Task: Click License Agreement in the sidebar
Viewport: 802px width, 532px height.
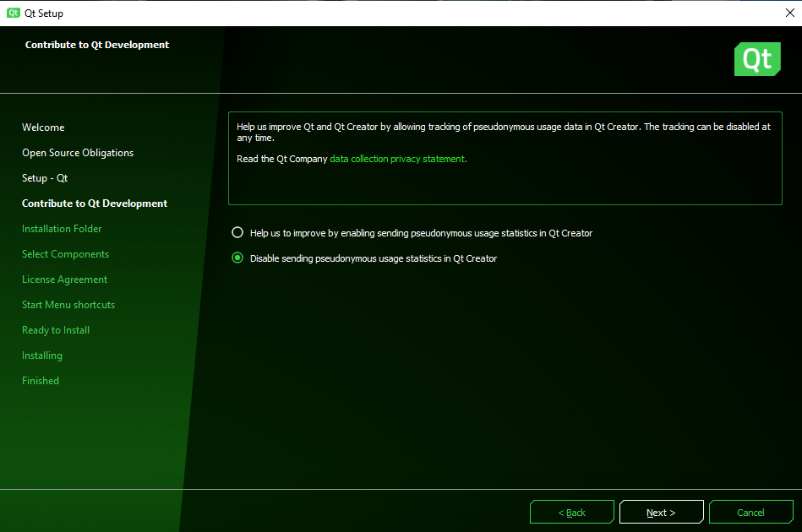Action: pos(64,280)
